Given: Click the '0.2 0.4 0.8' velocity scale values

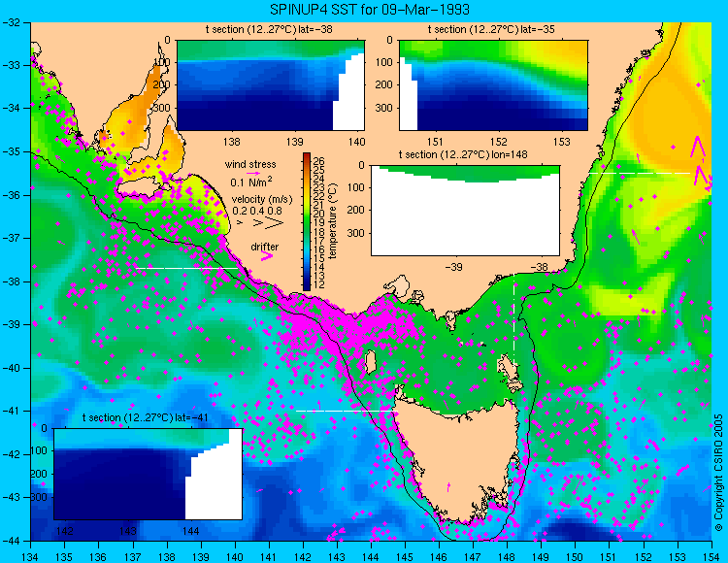Looking at the screenshot, I should point(257,211).
